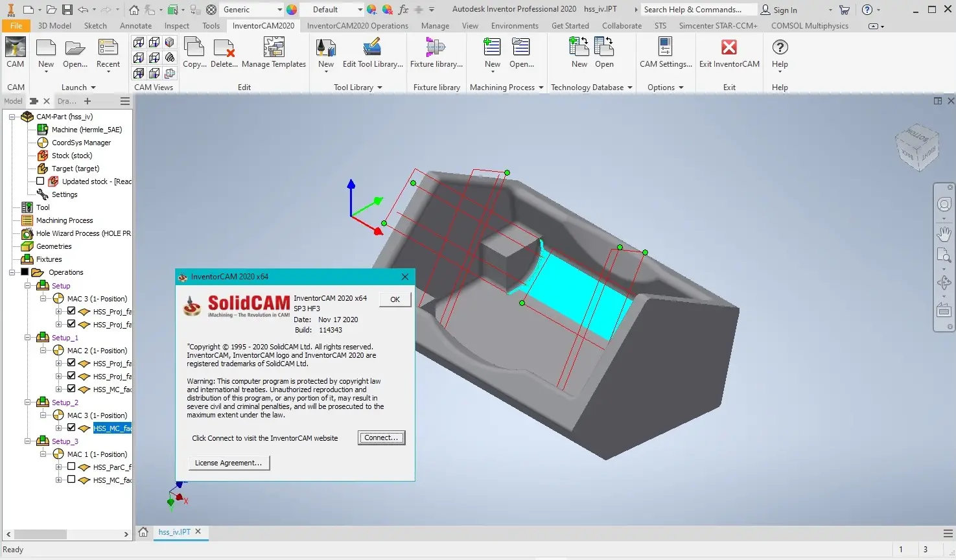
Task: Toggle checkbox of highlighted HSS_MC_fa under Setup_2
Action: pos(71,428)
